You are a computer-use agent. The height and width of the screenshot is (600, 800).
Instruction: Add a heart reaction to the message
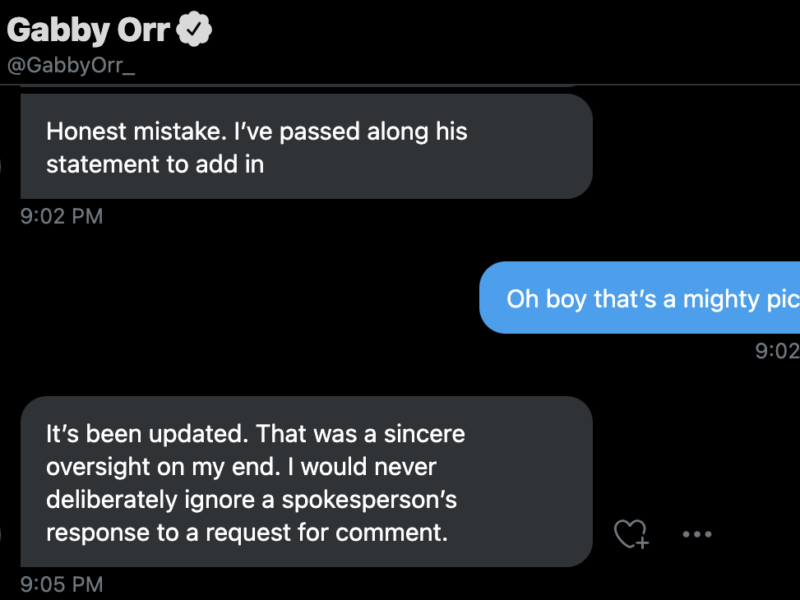[x=631, y=534]
